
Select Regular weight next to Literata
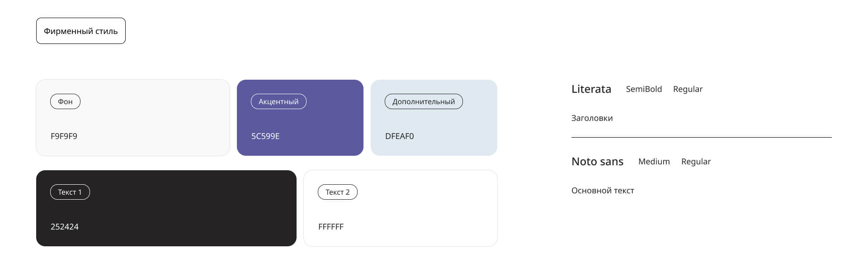coord(688,89)
